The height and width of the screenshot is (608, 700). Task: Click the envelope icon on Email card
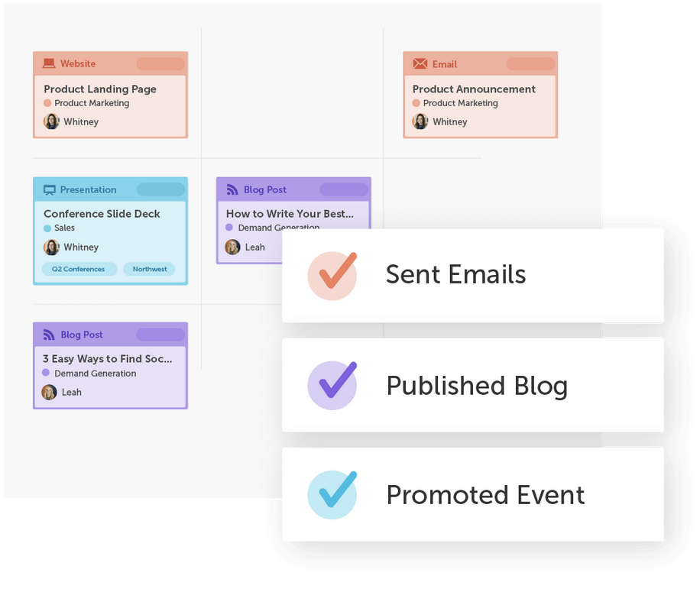coord(420,64)
